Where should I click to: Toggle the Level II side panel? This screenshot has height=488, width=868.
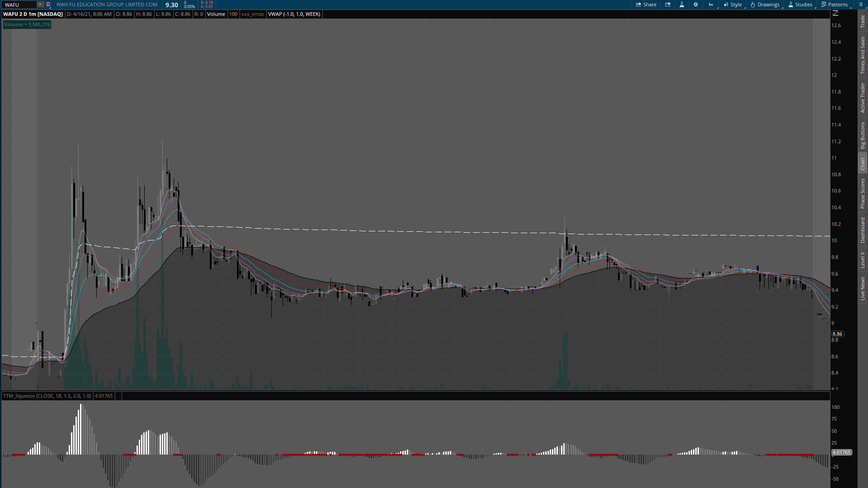tap(863, 260)
